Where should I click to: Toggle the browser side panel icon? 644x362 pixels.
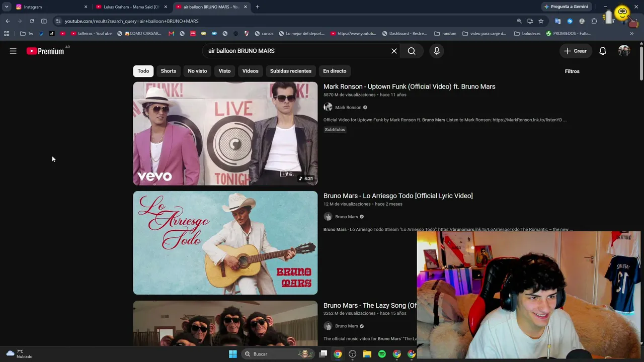[x=44, y=21]
